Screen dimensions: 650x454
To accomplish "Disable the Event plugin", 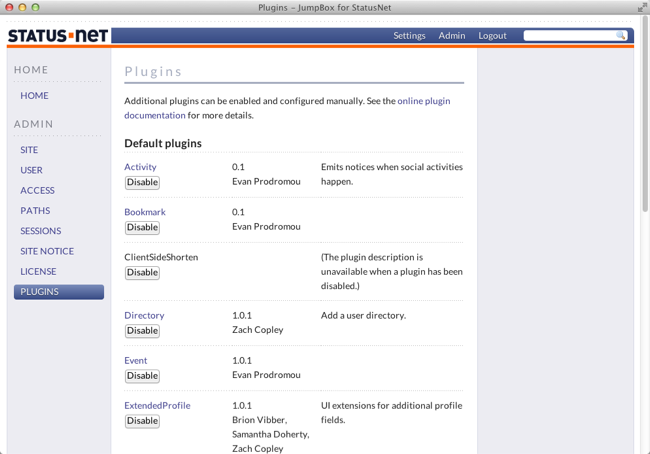I will point(142,376).
